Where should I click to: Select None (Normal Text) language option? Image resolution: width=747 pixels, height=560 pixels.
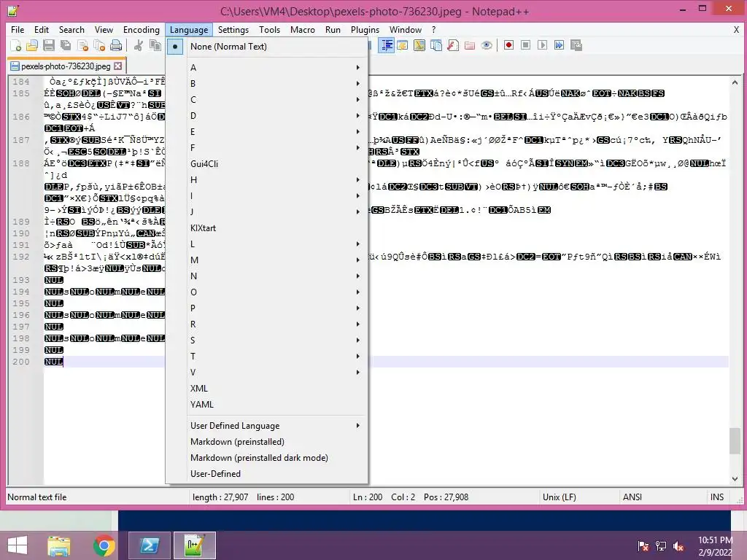tap(267, 47)
